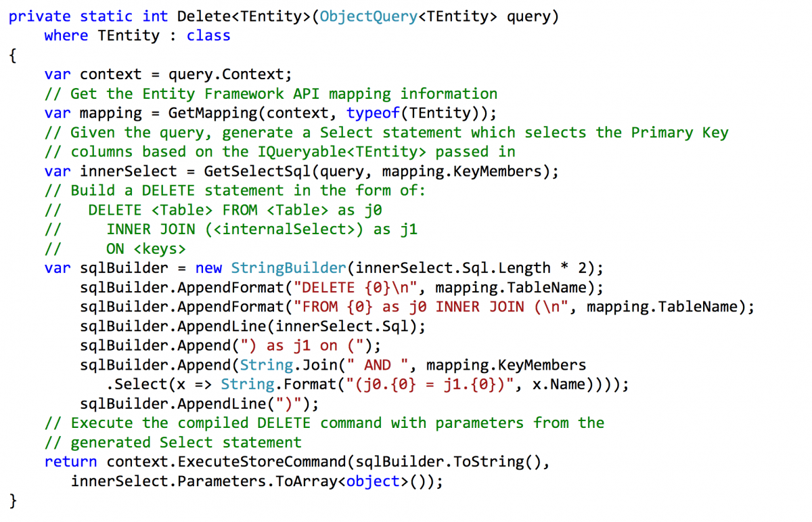The width and height of the screenshot is (812, 522).
Task: Select the var keyword before context
Action: point(58,74)
